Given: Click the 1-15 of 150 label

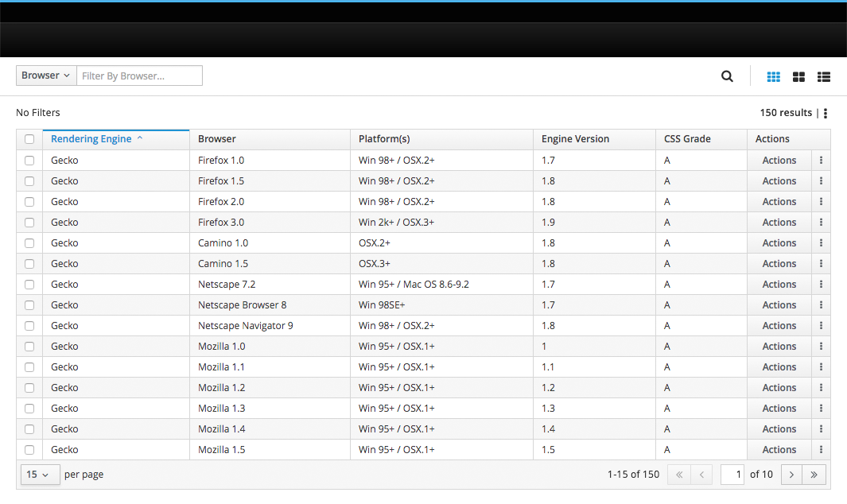Looking at the screenshot, I should pyautogui.click(x=633, y=475).
